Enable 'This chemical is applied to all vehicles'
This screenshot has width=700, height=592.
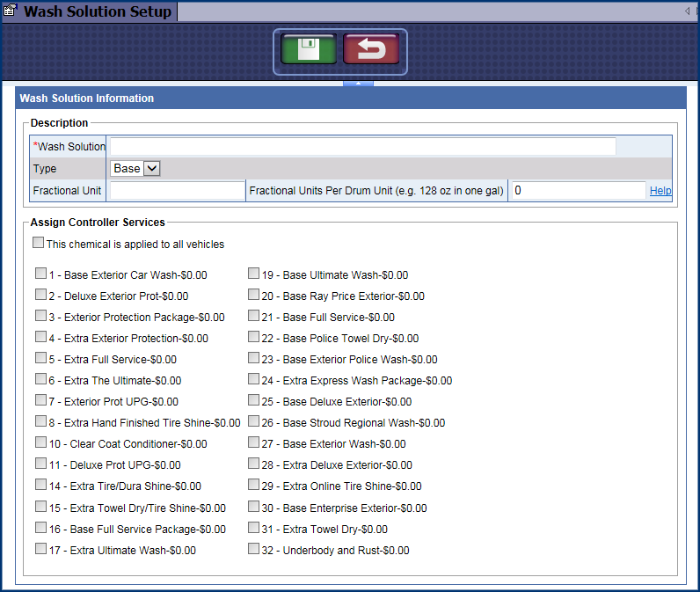click(39, 244)
